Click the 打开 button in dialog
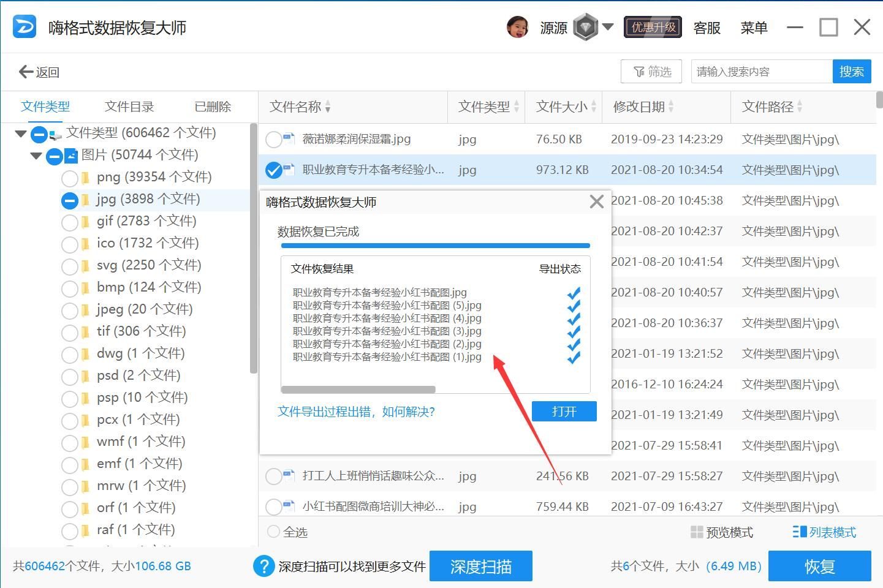 click(x=564, y=412)
